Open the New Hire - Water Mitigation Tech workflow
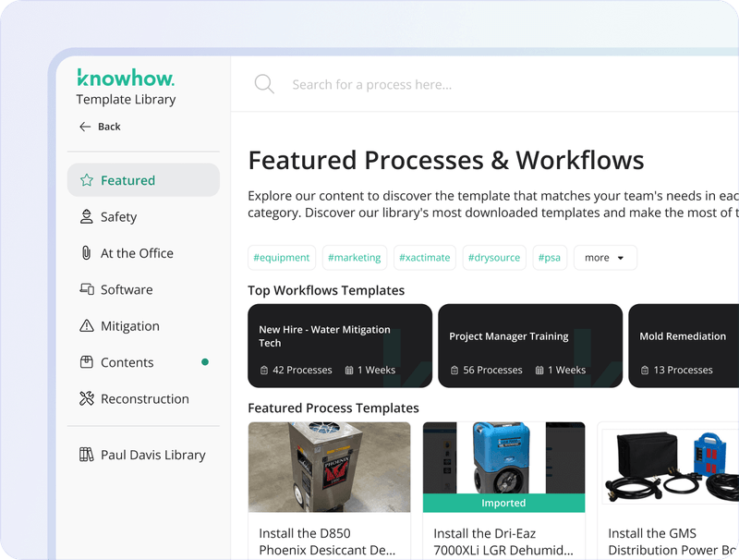Viewport: 739px width, 560px height. pyautogui.click(x=339, y=344)
